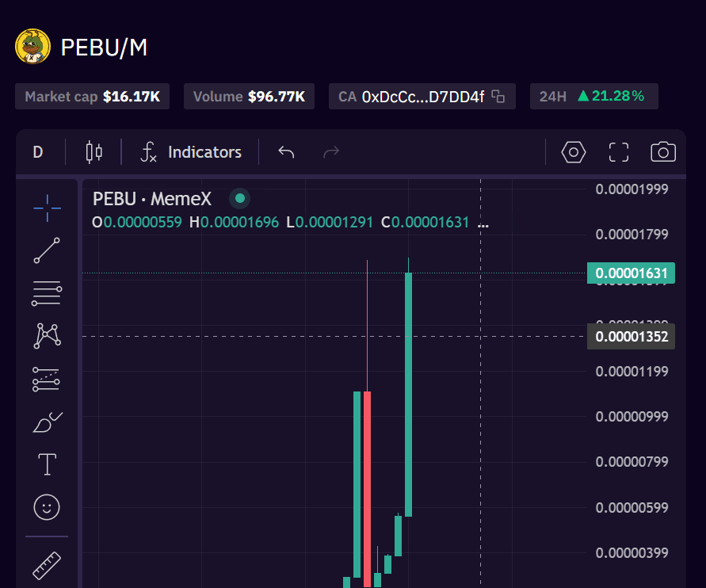Toggle the PEBU MemeX green status dot

click(239, 198)
